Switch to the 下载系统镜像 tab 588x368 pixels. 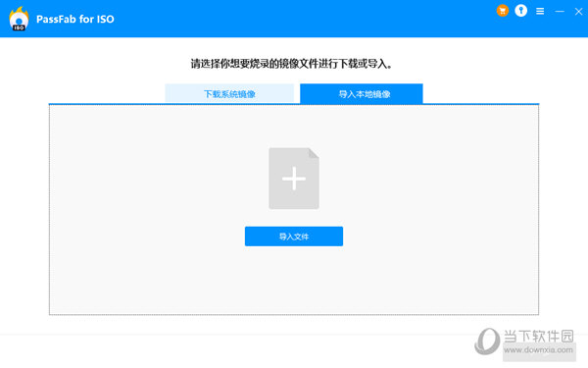(x=229, y=93)
